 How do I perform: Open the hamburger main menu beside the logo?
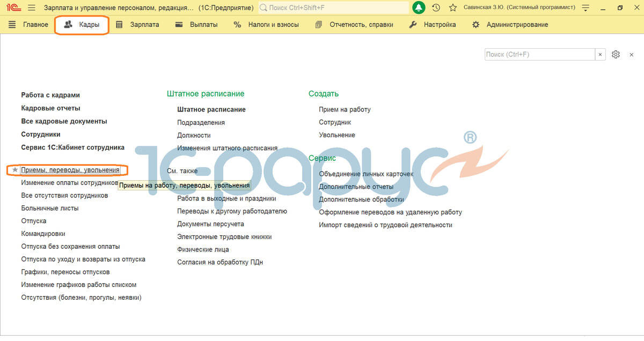pyautogui.click(x=31, y=8)
